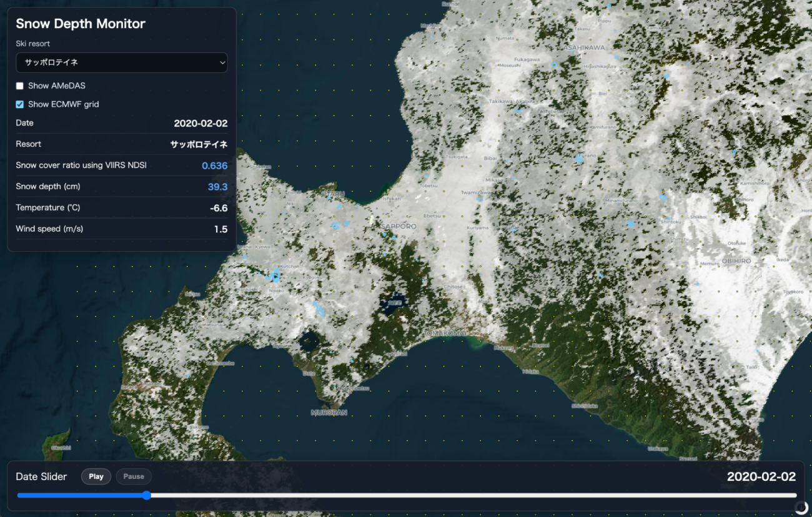
Task: Click the snow depth value 39.3
Action: coord(217,186)
